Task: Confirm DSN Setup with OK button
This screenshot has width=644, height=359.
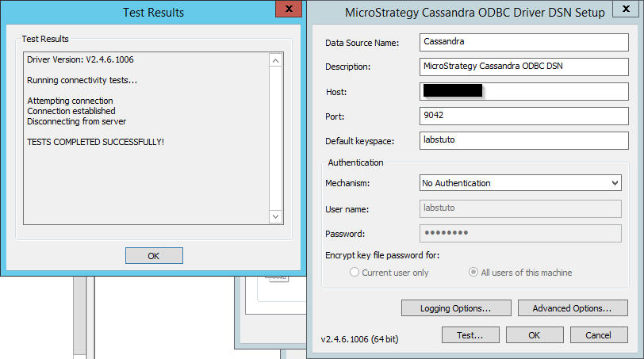Action: click(535, 335)
